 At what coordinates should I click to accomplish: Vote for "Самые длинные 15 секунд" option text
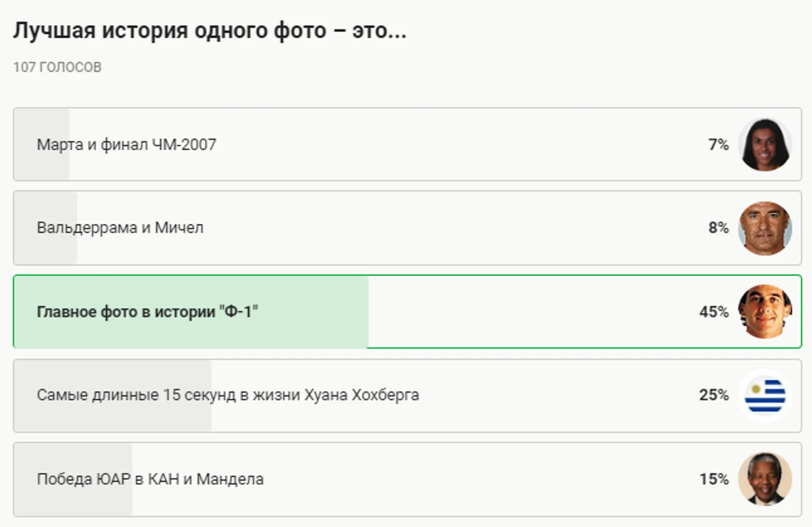tap(228, 395)
